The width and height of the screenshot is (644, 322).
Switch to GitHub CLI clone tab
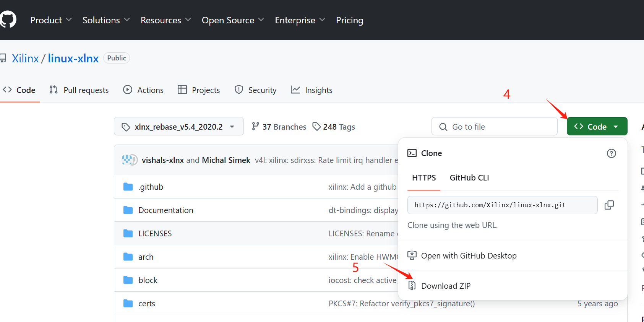[x=469, y=178]
